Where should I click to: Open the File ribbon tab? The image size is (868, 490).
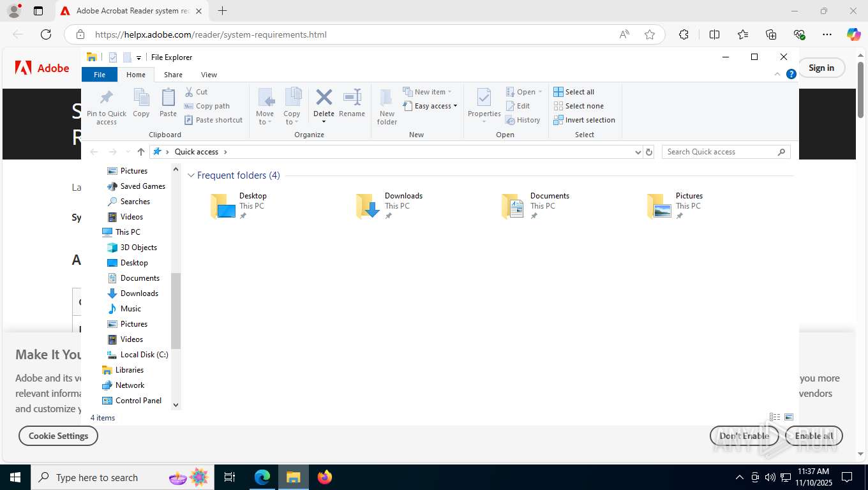tap(100, 75)
